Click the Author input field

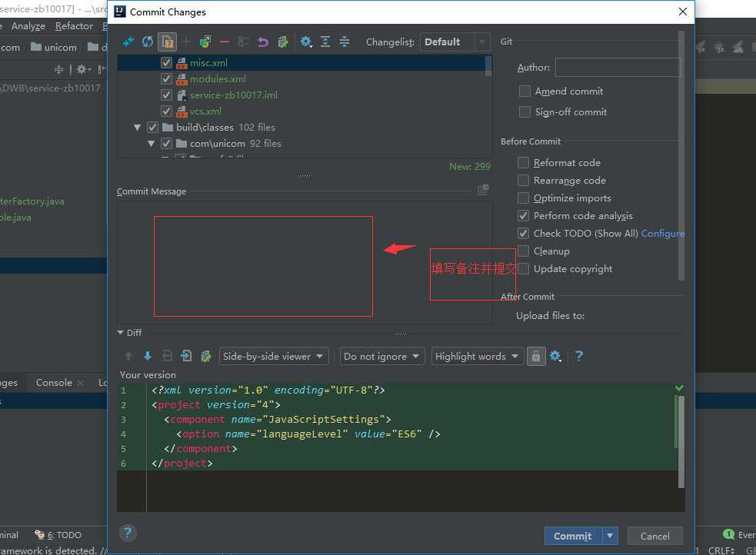pyautogui.click(x=618, y=68)
